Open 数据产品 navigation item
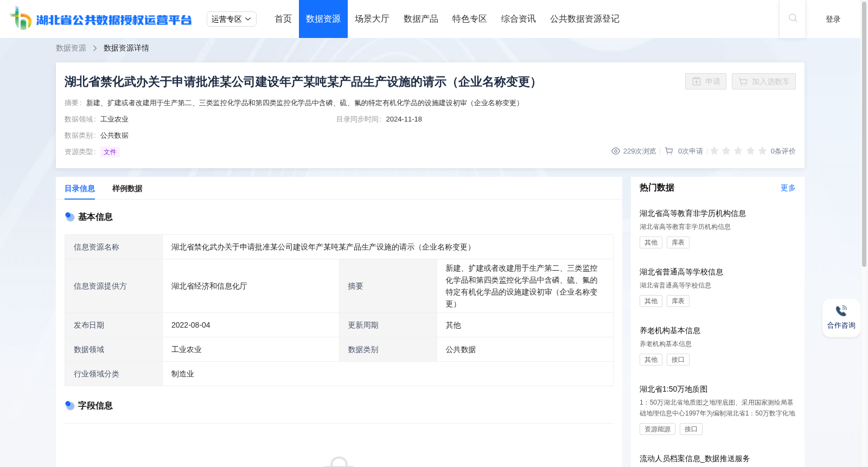Screen dimensions: 868x467 click(x=421, y=19)
